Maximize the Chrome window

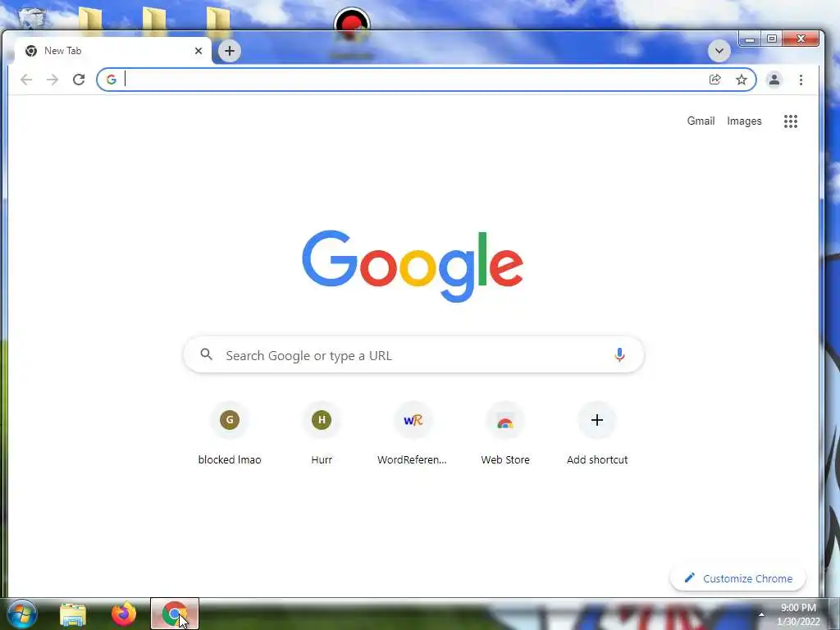772,39
